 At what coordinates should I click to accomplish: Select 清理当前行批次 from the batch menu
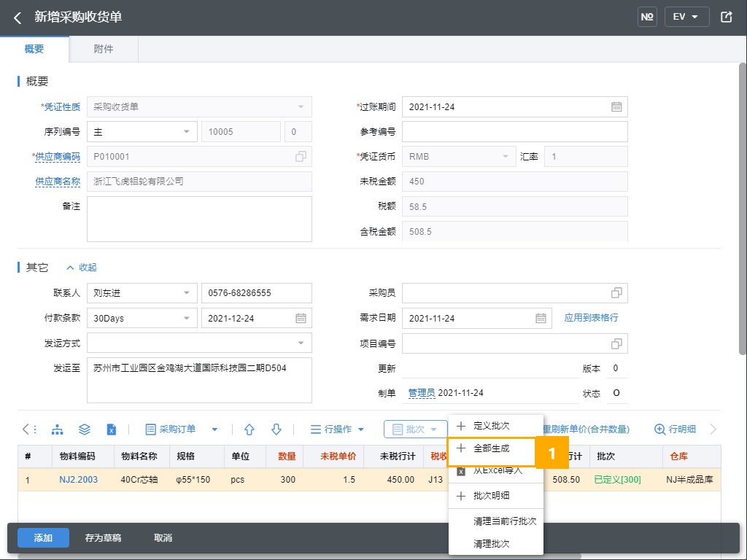(x=495, y=521)
